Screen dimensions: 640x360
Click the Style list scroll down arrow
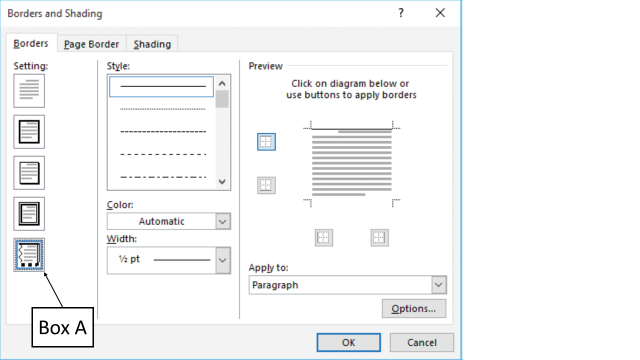point(222,182)
